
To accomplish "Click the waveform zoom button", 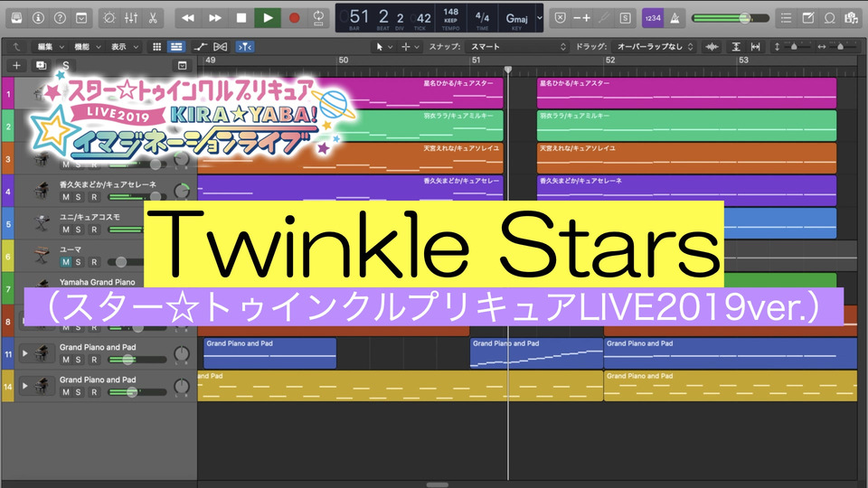I will (x=712, y=47).
